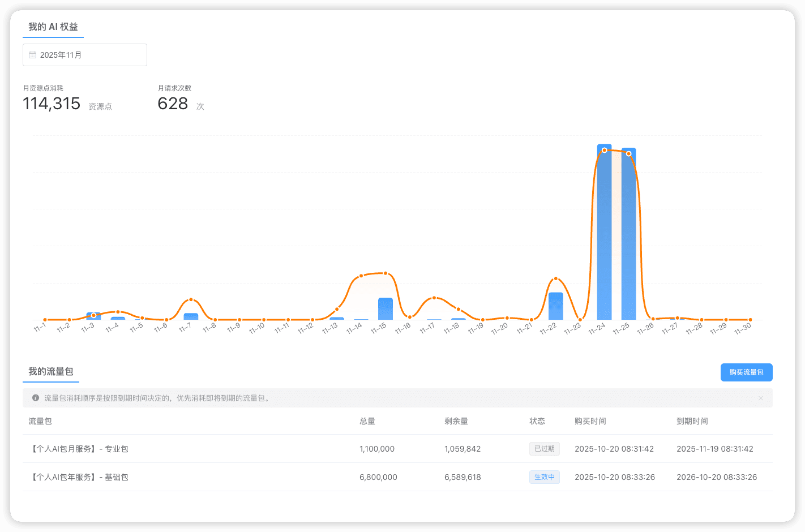805x532 pixels.
Task: Click the calendar icon in the date field
Action: point(33,55)
